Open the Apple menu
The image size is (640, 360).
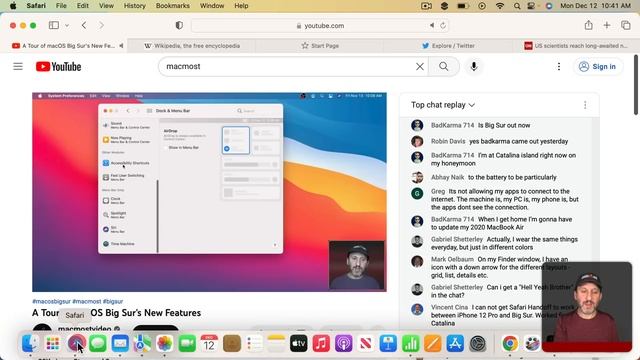tap(13, 6)
